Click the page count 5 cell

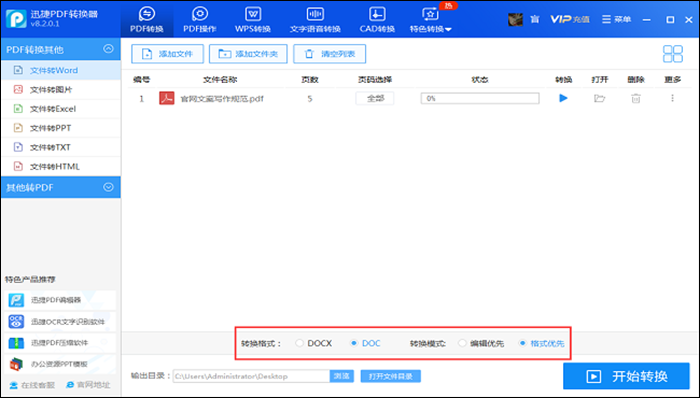pyautogui.click(x=309, y=99)
